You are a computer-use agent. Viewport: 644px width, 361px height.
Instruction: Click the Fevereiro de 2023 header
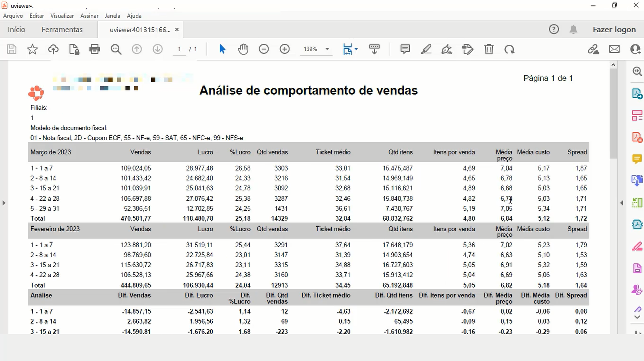tap(55, 229)
